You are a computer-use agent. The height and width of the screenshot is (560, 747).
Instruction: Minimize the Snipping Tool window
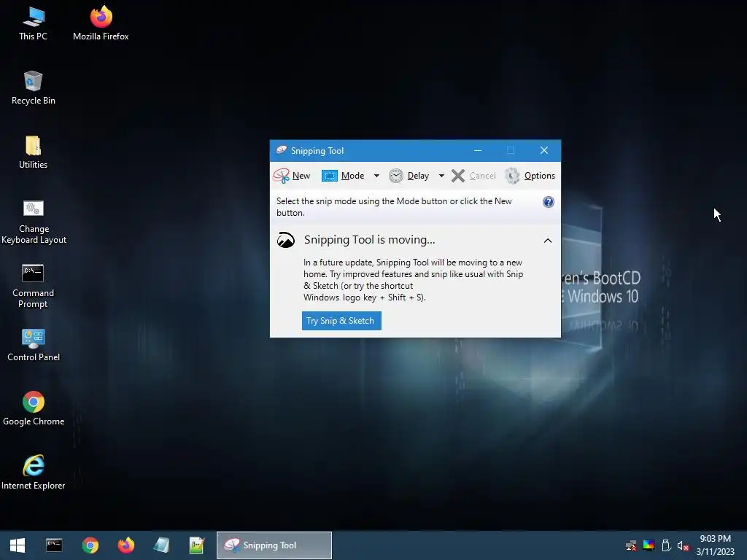point(477,150)
